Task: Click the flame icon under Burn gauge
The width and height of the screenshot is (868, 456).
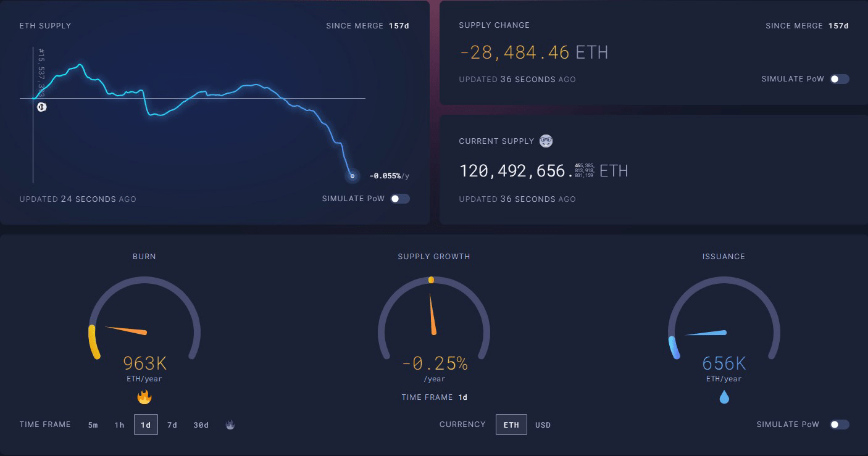Action: point(144,397)
